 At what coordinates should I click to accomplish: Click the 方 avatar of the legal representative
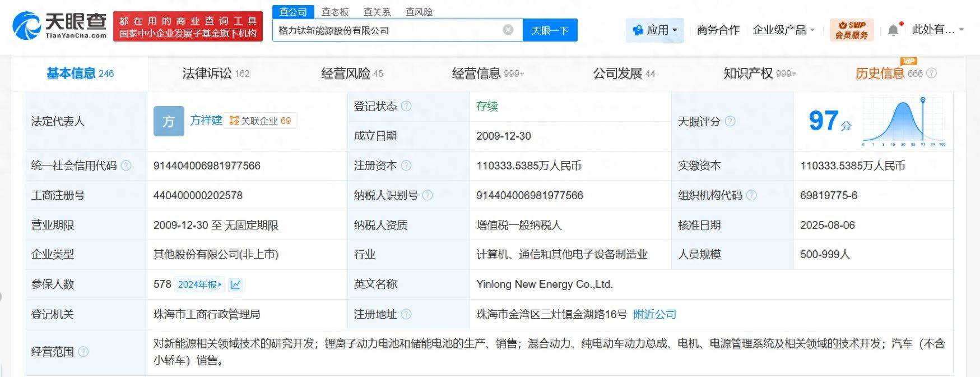click(x=169, y=121)
